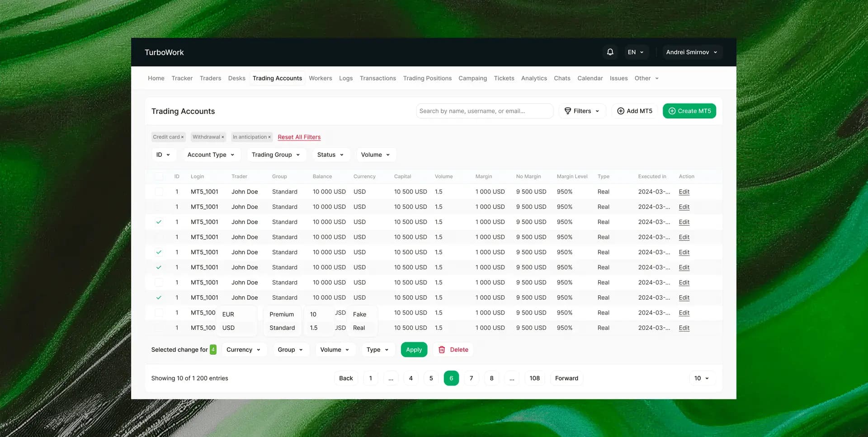Open the Tracker tab

point(182,78)
